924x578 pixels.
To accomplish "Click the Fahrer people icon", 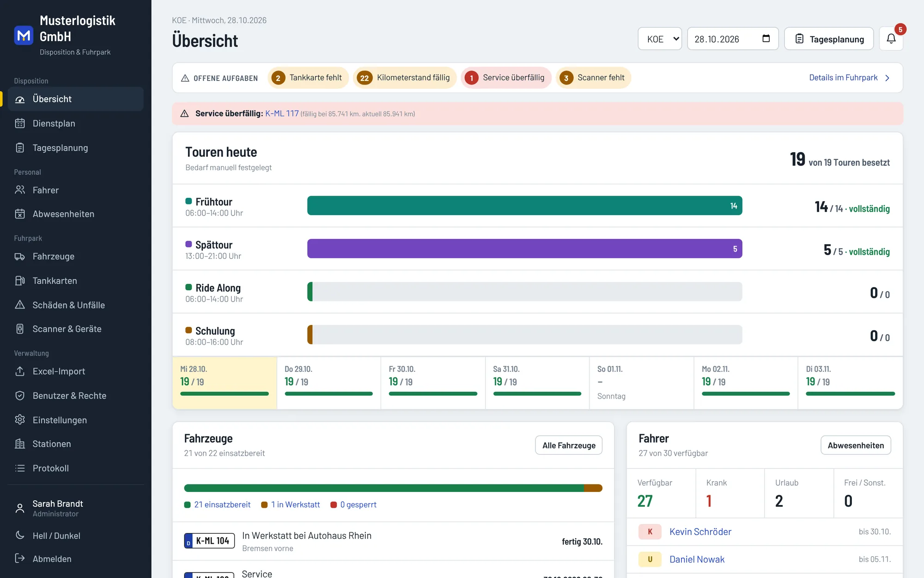I will coord(20,190).
